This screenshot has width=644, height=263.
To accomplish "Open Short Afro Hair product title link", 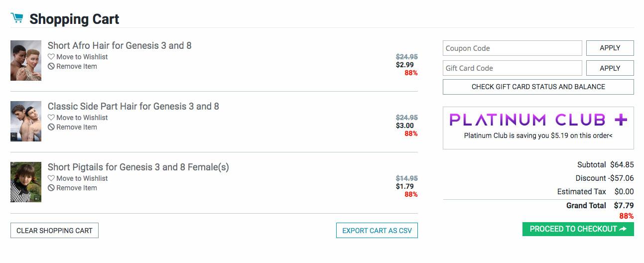I will 120,45.
